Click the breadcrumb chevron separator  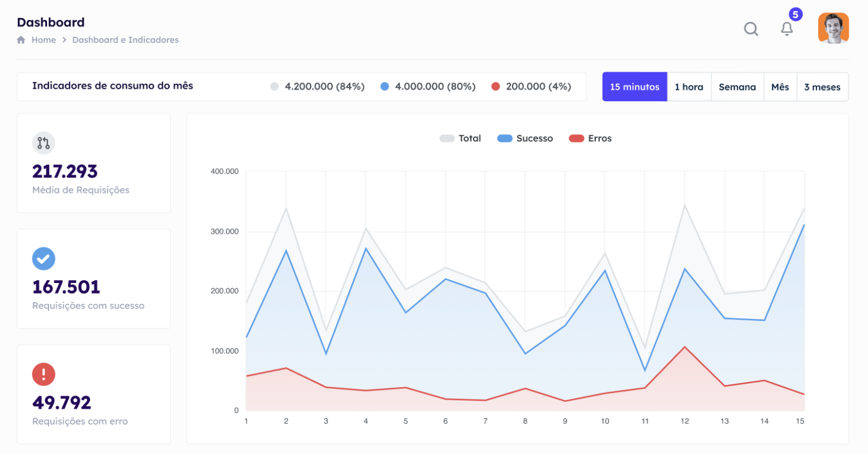coord(65,40)
